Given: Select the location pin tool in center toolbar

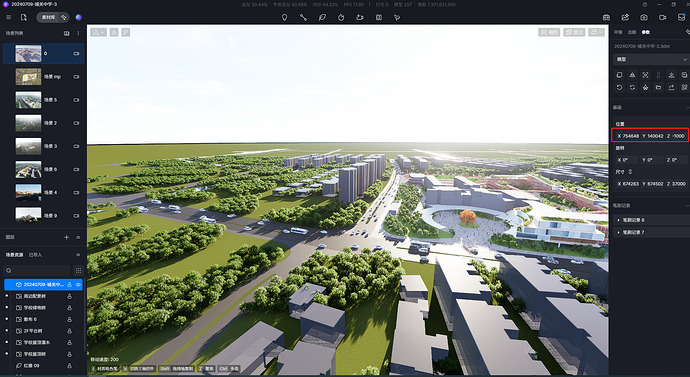Looking at the screenshot, I should (x=285, y=18).
